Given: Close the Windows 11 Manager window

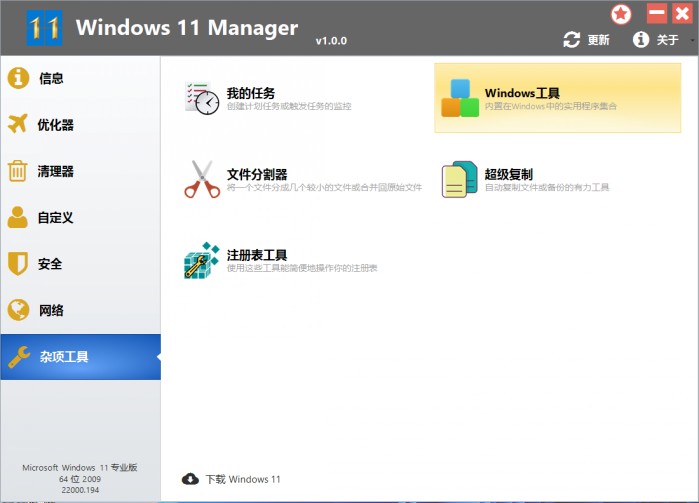Looking at the screenshot, I should click(683, 14).
